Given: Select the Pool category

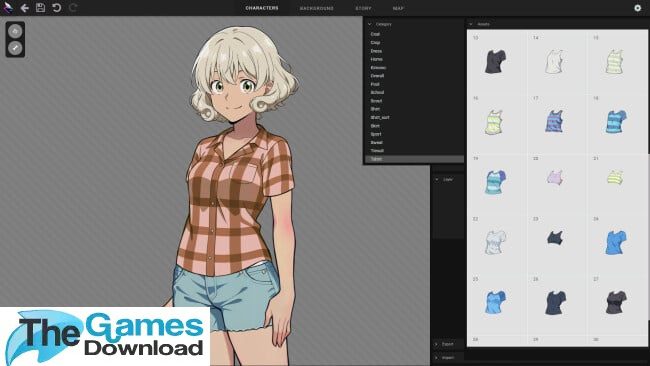Looking at the screenshot, I should (375, 84).
